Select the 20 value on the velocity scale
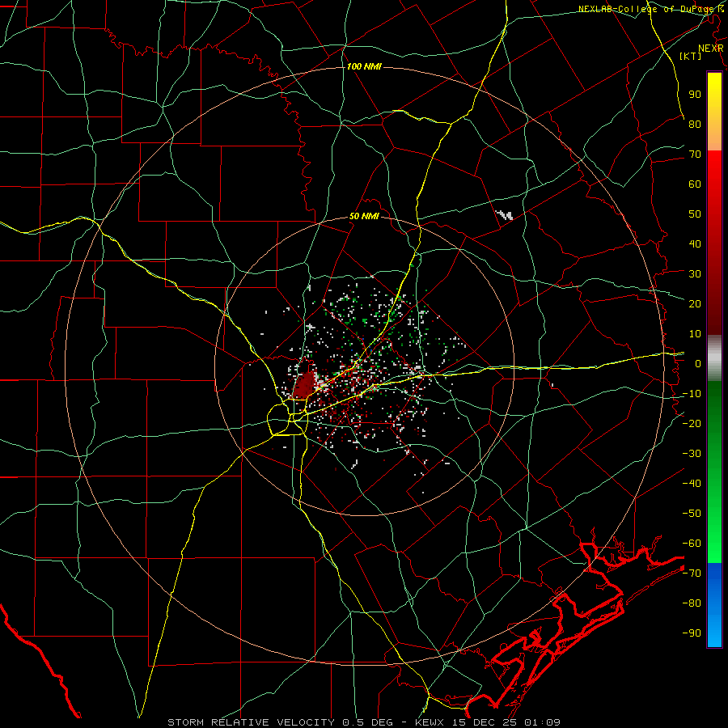728x728 pixels. [x=695, y=303]
